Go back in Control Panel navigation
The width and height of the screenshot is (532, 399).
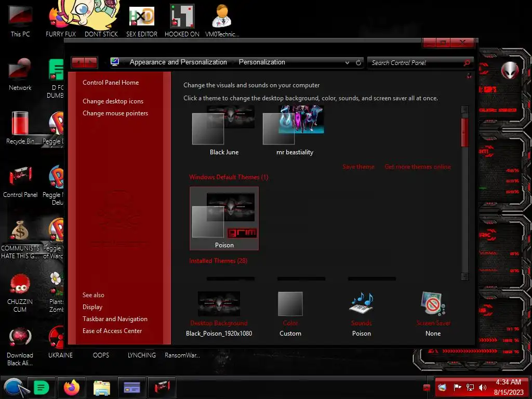pyautogui.click(x=78, y=62)
